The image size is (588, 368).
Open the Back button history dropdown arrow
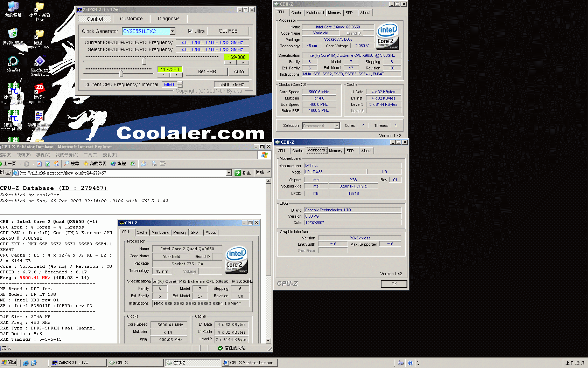click(x=20, y=164)
